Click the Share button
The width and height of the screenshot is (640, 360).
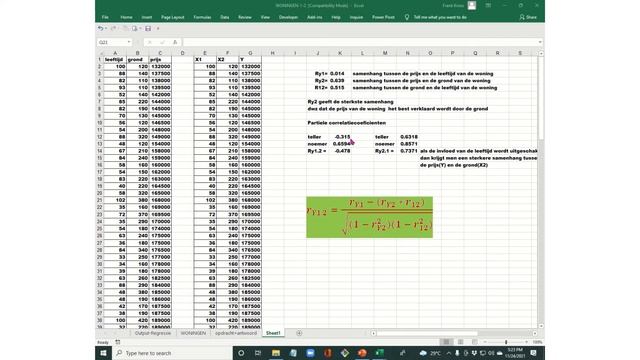click(528, 17)
